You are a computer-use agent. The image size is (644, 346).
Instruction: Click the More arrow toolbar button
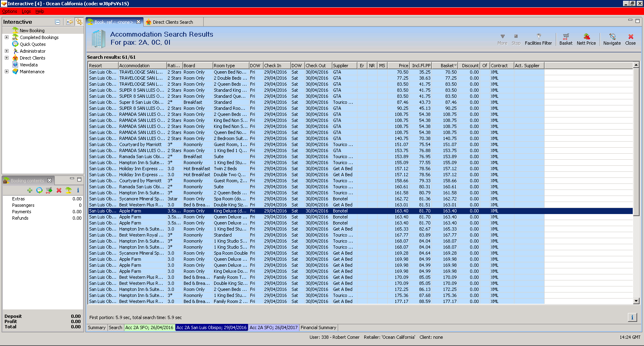pos(502,39)
